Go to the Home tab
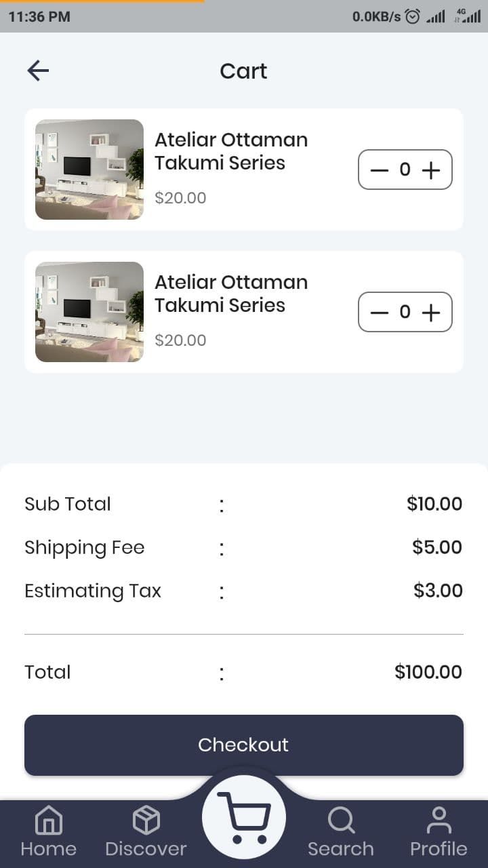Screen dimensions: 488x868 click(x=48, y=831)
